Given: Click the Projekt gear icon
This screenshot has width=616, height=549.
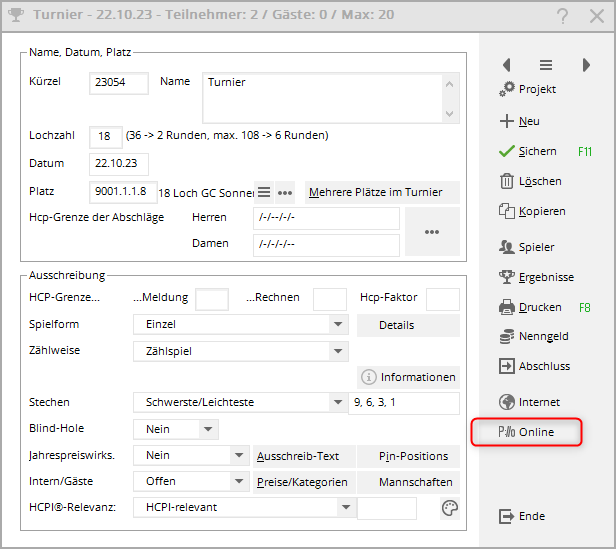Looking at the screenshot, I should (507, 90).
